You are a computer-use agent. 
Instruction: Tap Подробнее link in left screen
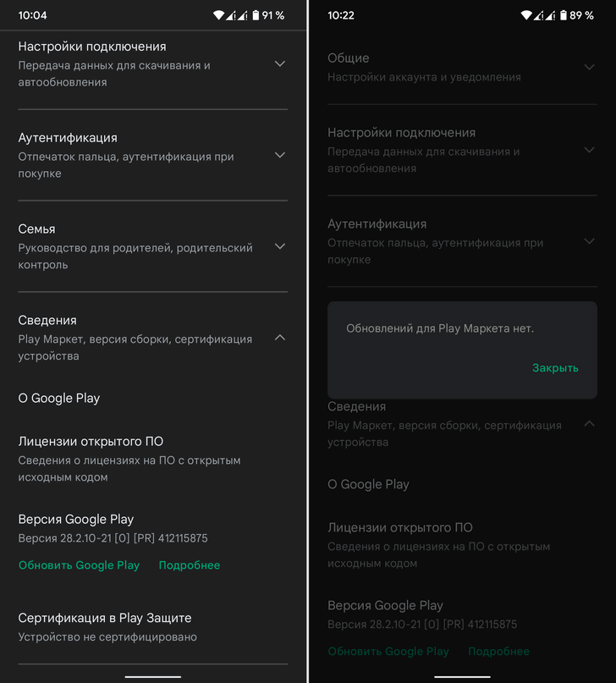coord(190,565)
